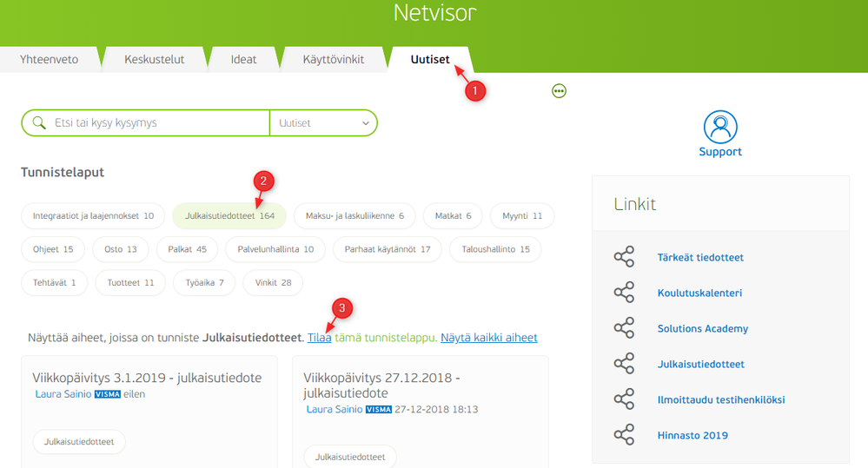Viewport: 868px width, 468px height.
Task: Click VISMA badge on 27.12.2018 post
Action: tap(379, 409)
